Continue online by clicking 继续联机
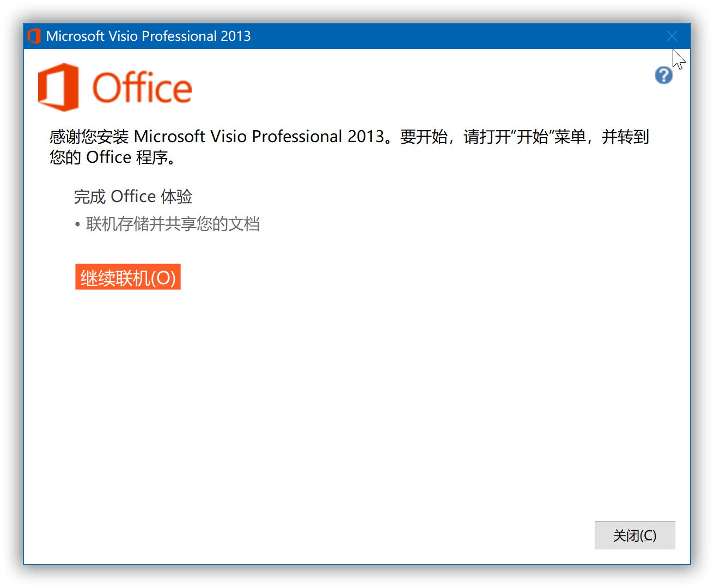Screen dimensions: 714x588 point(127,277)
